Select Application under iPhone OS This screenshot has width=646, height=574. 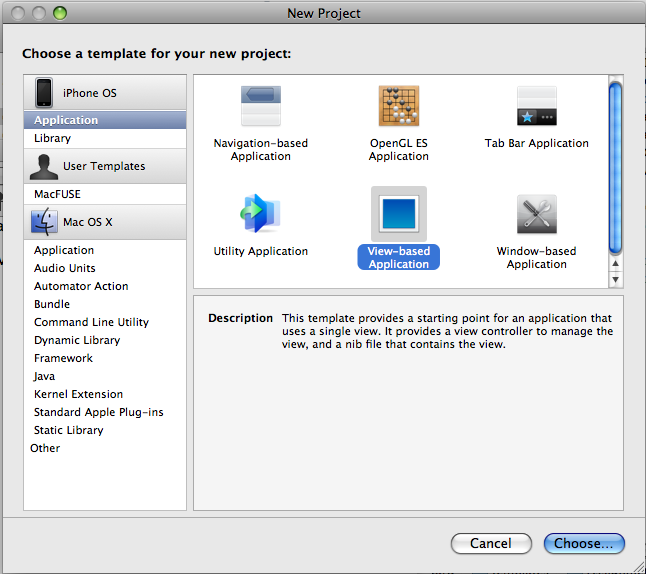coord(105,120)
